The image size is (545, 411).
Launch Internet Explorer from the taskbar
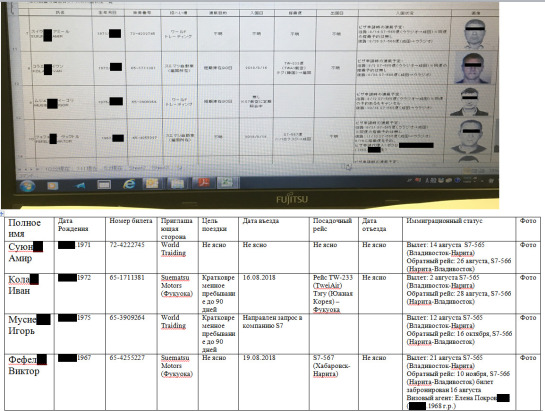click(129, 184)
